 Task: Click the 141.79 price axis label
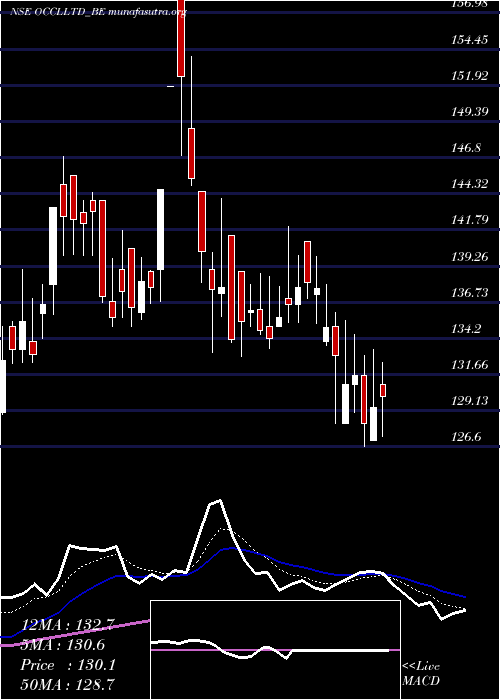coord(469,220)
